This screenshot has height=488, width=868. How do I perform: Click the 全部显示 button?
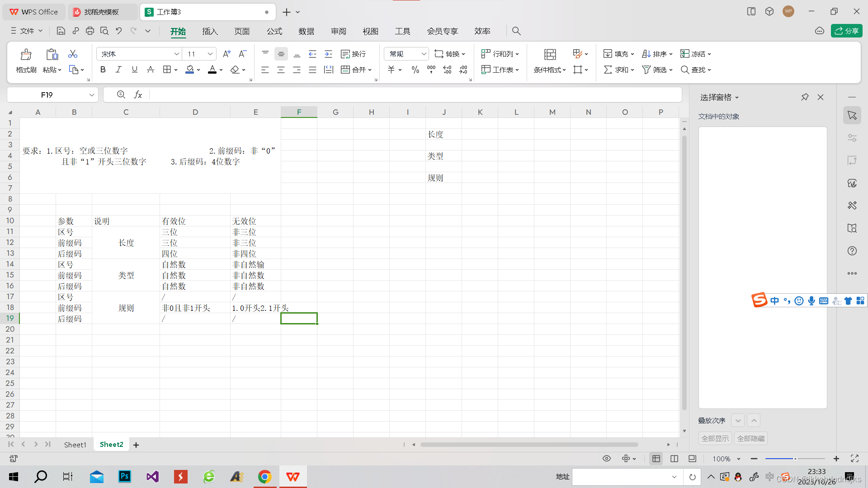pos(715,438)
